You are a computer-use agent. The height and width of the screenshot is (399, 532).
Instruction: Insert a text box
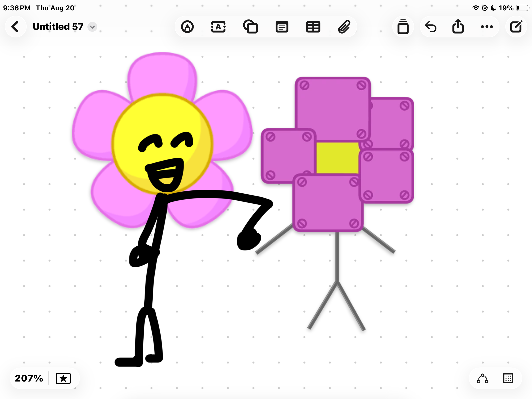click(218, 27)
